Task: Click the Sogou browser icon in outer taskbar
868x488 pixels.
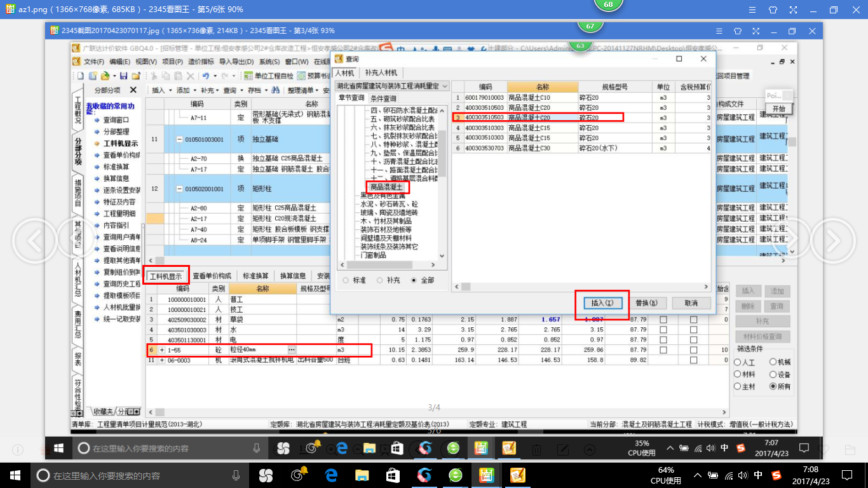Action: [x=424, y=475]
